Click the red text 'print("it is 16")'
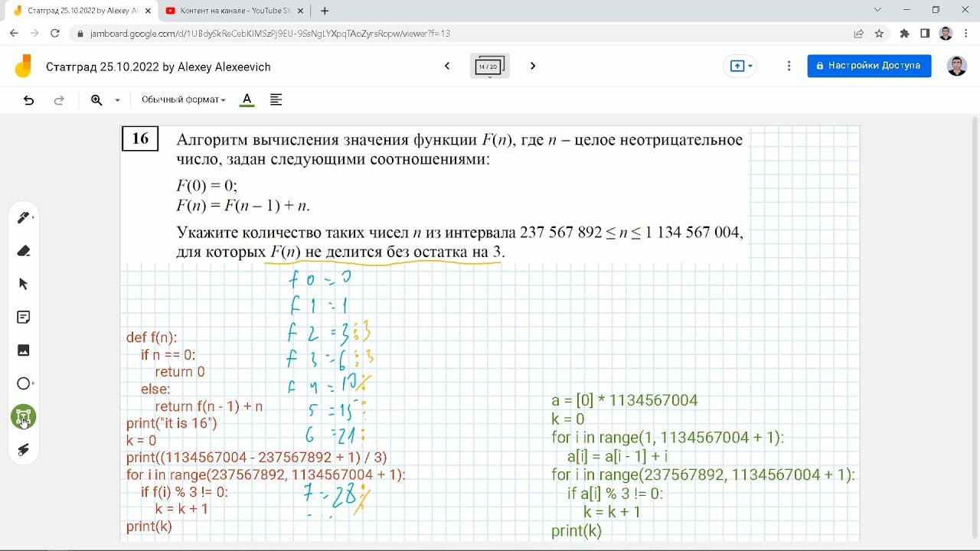The width and height of the screenshot is (980, 551). tap(171, 423)
